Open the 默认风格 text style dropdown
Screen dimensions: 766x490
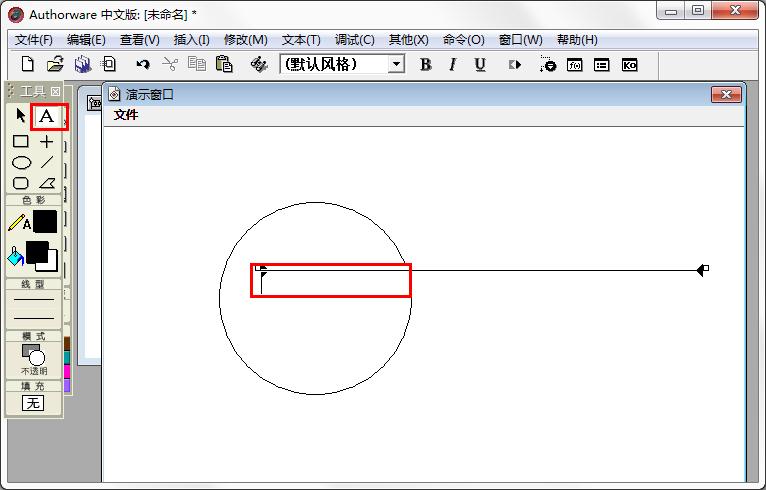(397, 64)
